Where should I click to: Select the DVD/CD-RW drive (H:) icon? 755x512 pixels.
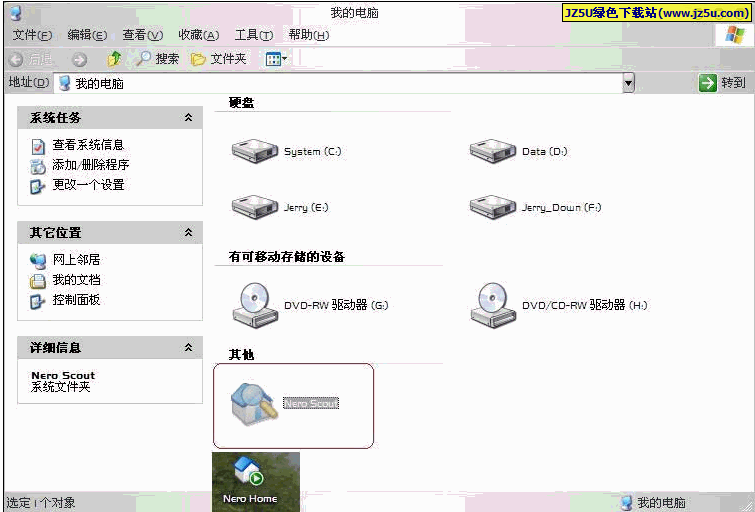click(x=493, y=305)
